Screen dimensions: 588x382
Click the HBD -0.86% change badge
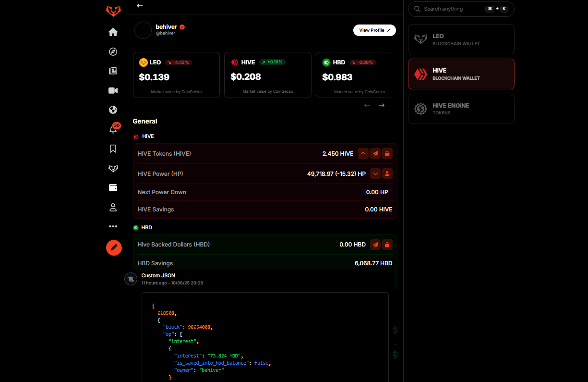[x=362, y=62]
